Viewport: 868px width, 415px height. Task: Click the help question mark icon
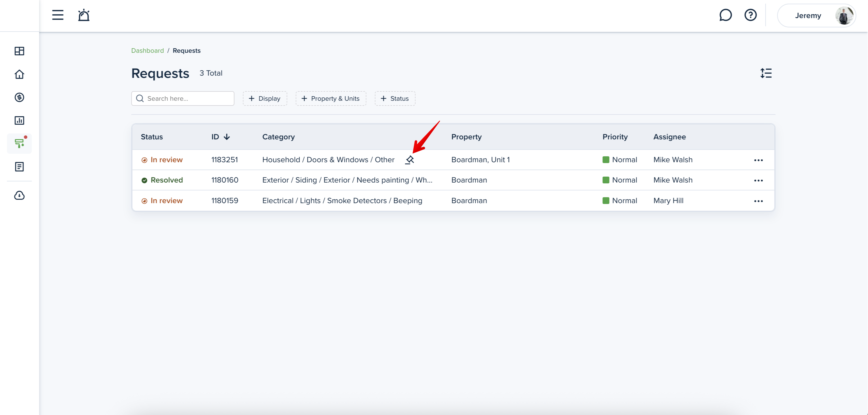[x=750, y=15]
